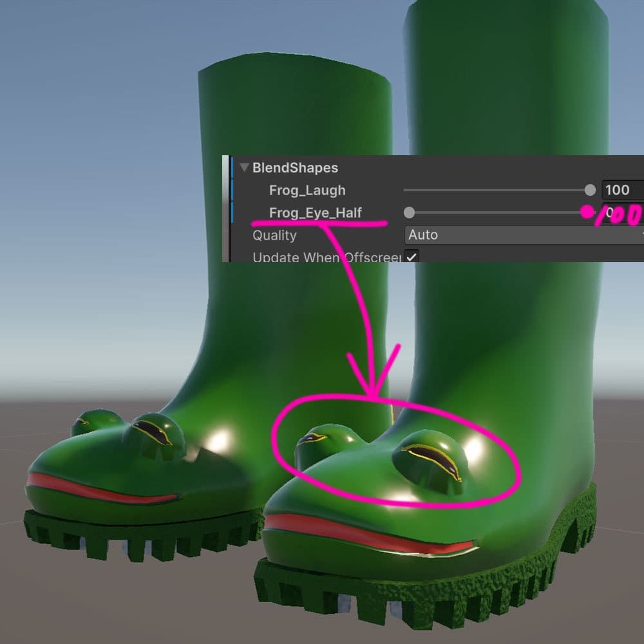Select the Frog_Laugh label
This screenshot has height=644, width=644.
[x=307, y=190]
